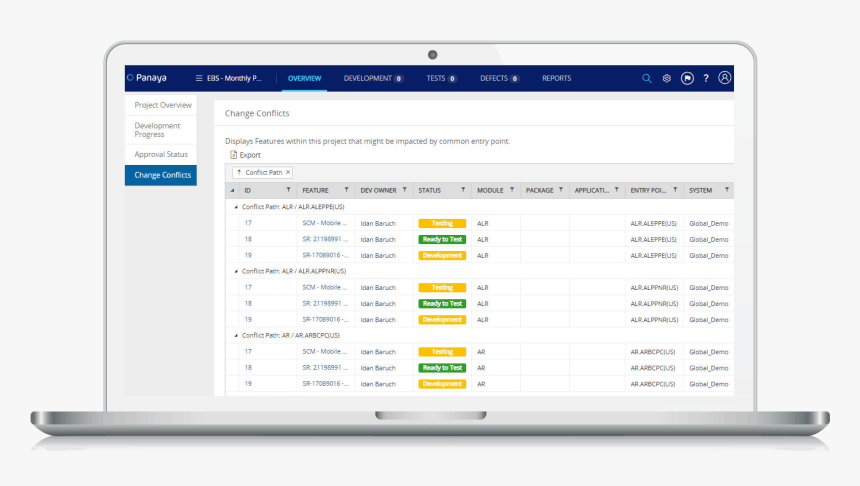Click Testing badge in AR.ARBCPC(US) group
860x486 pixels.
442,352
